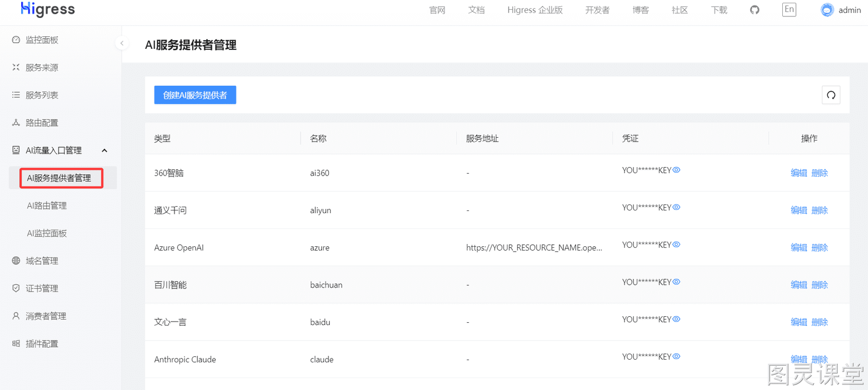Open the 官网 top navigation link
This screenshot has width=868, height=390.
point(437,10)
